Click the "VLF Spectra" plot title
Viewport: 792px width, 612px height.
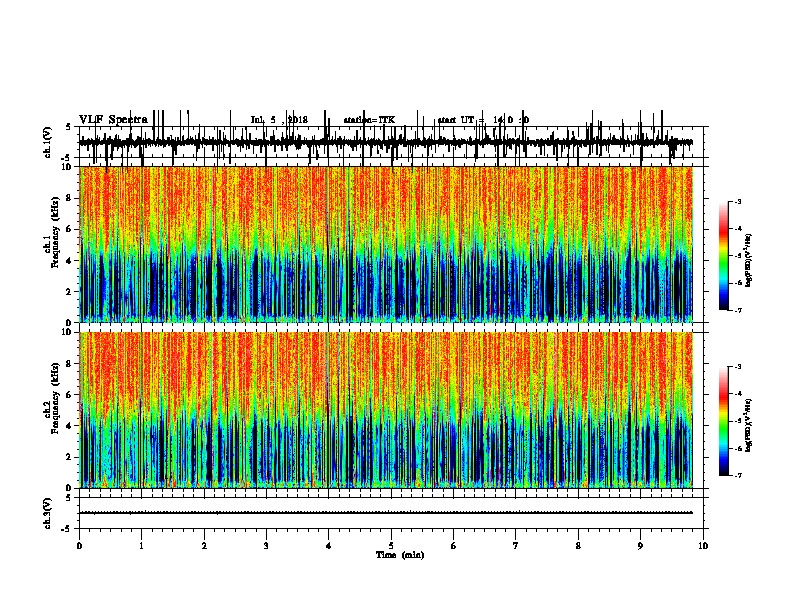point(113,120)
